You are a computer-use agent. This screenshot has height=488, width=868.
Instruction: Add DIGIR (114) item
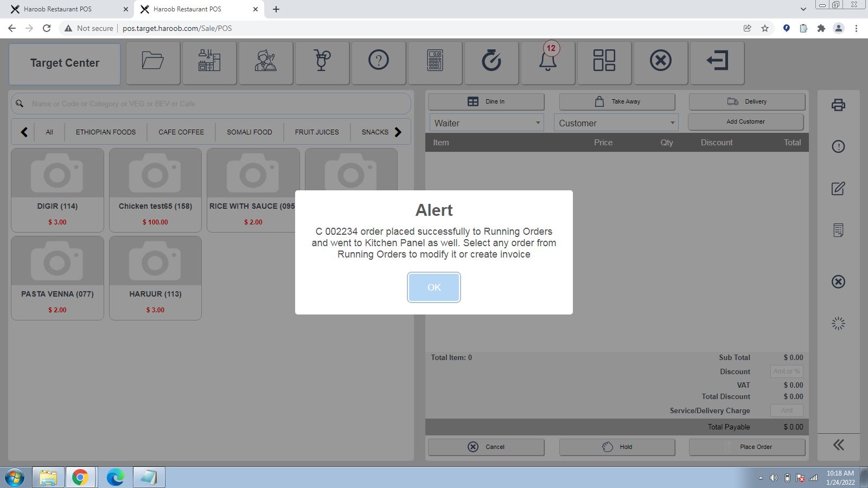[58, 190]
